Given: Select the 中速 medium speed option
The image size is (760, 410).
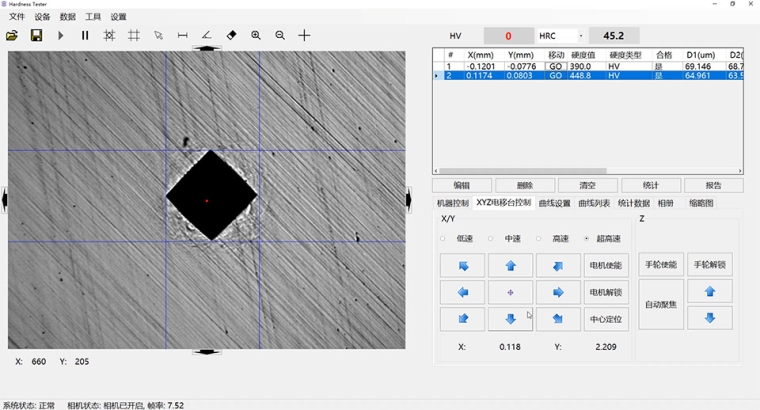Looking at the screenshot, I should [491, 239].
